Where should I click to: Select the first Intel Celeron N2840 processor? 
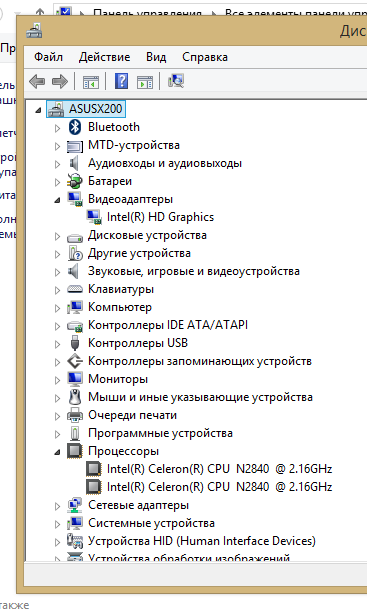point(219,469)
